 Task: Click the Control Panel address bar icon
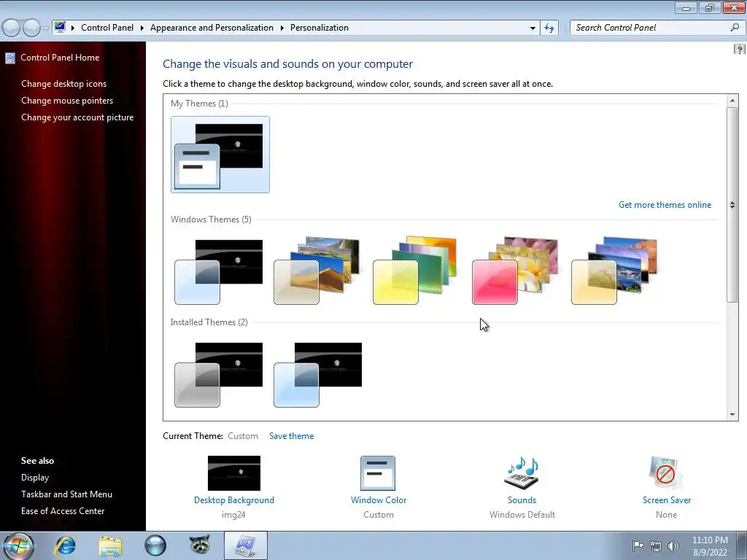click(60, 27)
